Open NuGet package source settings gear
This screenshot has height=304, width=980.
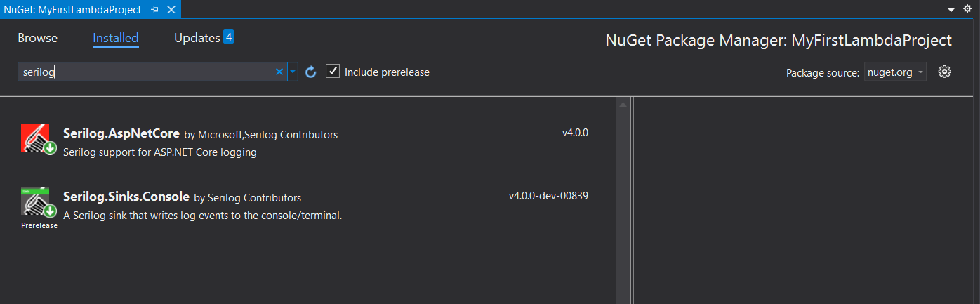pyautogui.click(x=944, y=72)
